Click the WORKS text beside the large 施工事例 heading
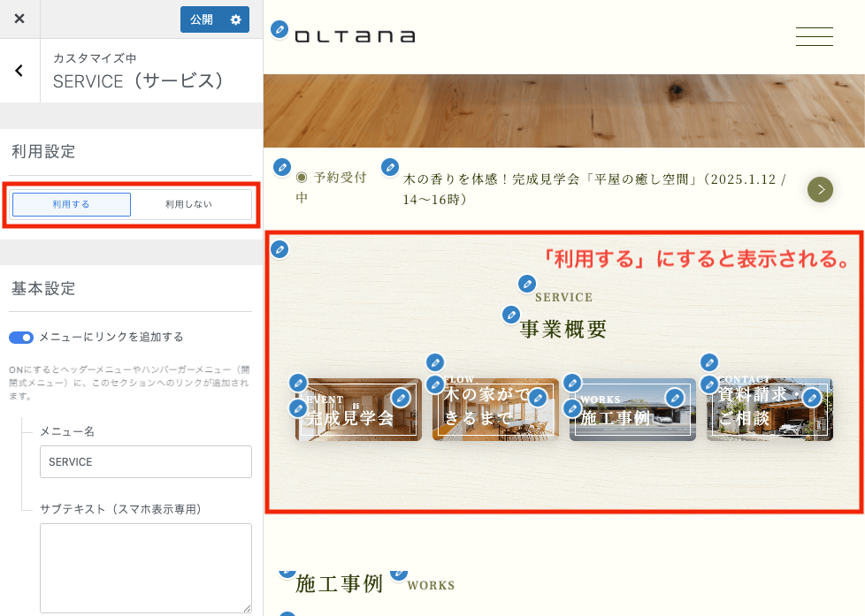Viewport: 865px width, 616px height. coord(432,585)
